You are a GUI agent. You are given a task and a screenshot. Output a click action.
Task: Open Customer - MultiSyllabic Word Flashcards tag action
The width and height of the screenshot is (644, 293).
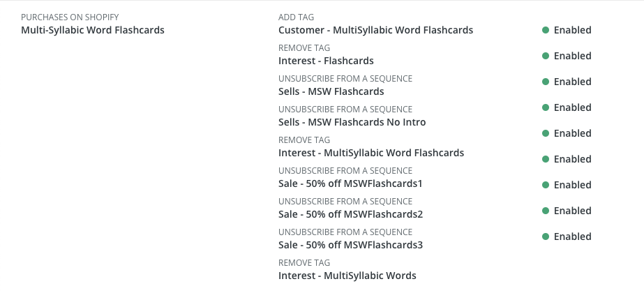coord(375,31)
